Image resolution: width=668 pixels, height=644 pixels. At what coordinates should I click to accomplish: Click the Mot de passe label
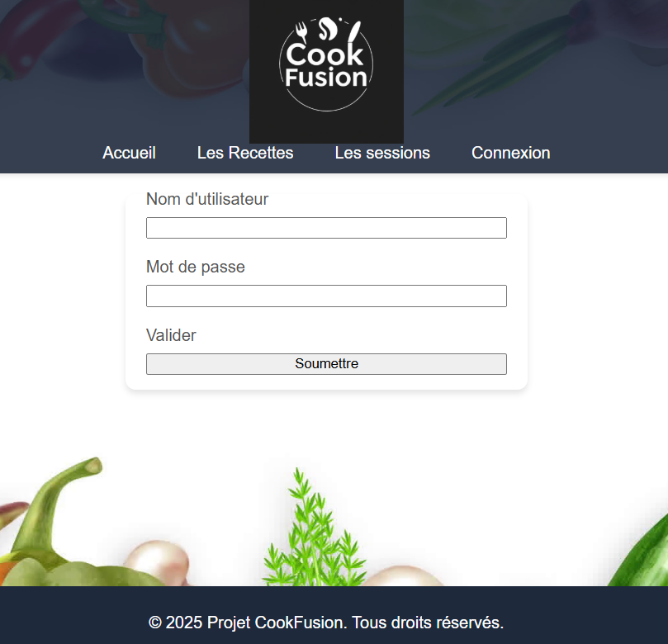196,267
